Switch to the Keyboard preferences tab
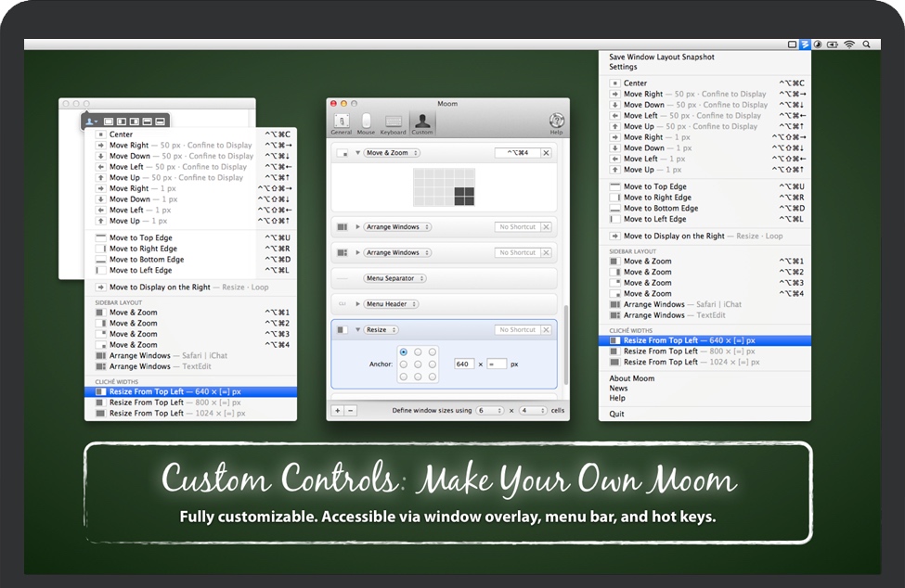The image size is (905, 588). (x=393, y=122)
